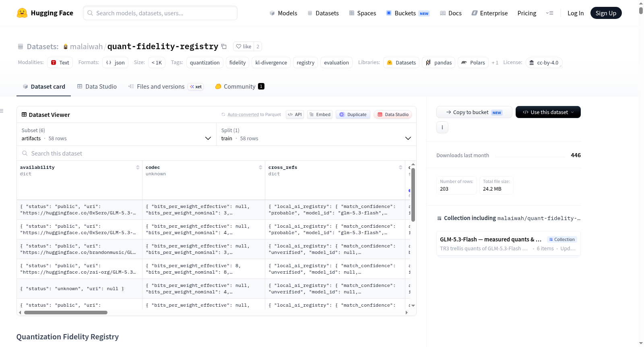Click the Hugging Face logo
This screenshot has width=644, height=347.
(45, 13)
